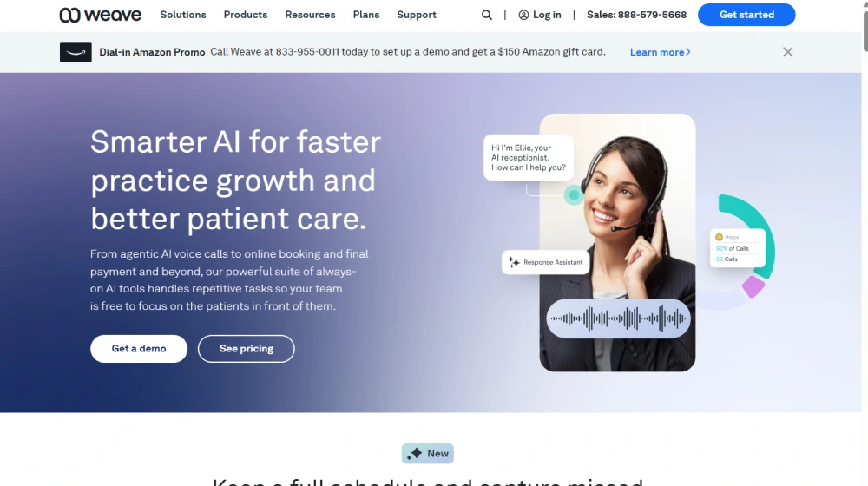Dismiss the Amazon promo banner
The image size is (868, 486).
click(788, 52)
